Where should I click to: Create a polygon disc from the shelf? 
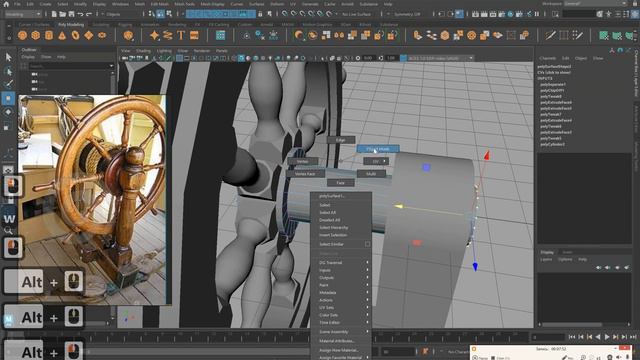[x=102, y=36]
